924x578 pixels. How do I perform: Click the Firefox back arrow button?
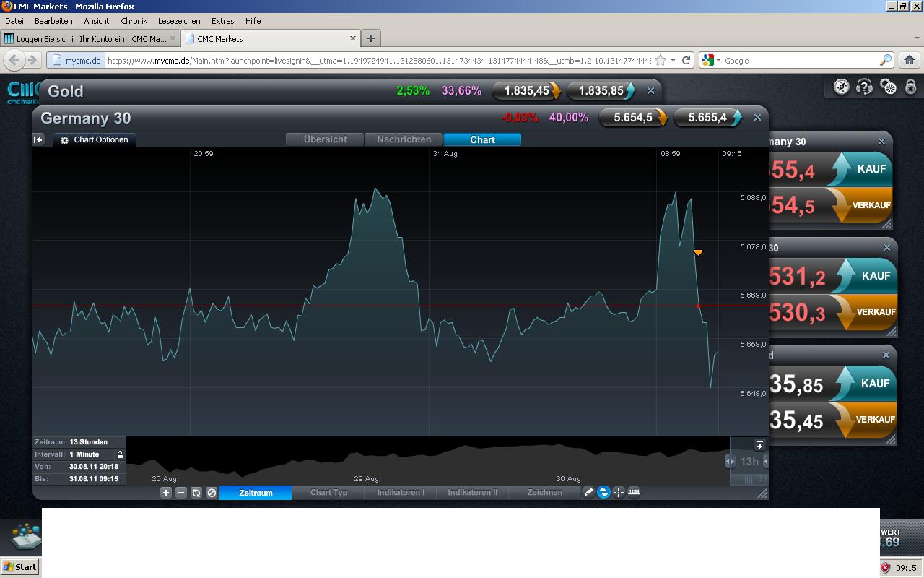(14, 60)
